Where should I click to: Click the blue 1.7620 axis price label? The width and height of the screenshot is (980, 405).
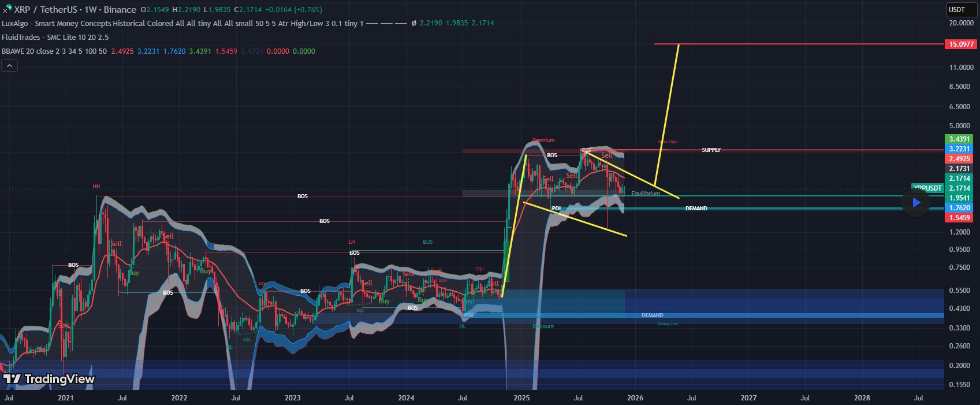959,208
